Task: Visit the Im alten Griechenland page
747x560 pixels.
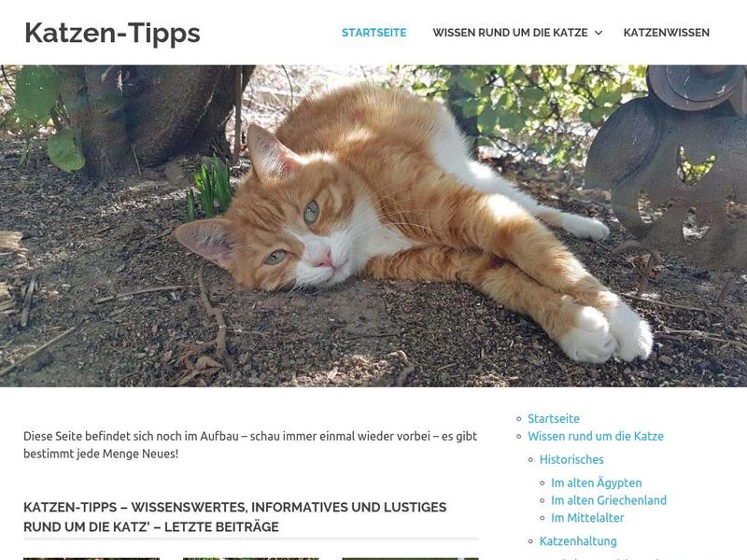Action: (609, 500)
